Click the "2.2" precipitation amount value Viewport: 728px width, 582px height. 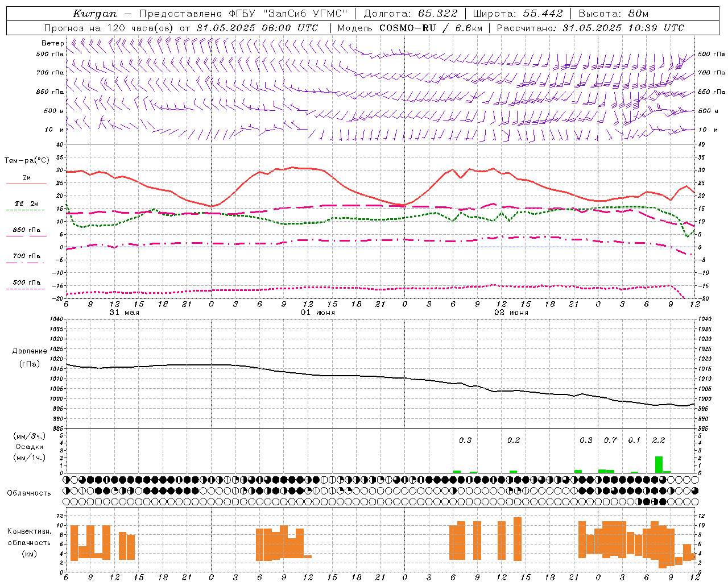(659, 440)
